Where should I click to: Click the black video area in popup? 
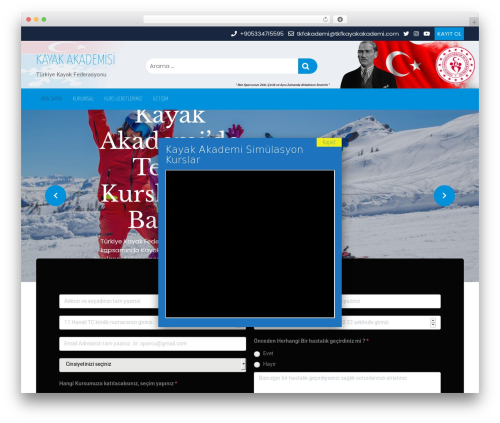pos(250,244)
